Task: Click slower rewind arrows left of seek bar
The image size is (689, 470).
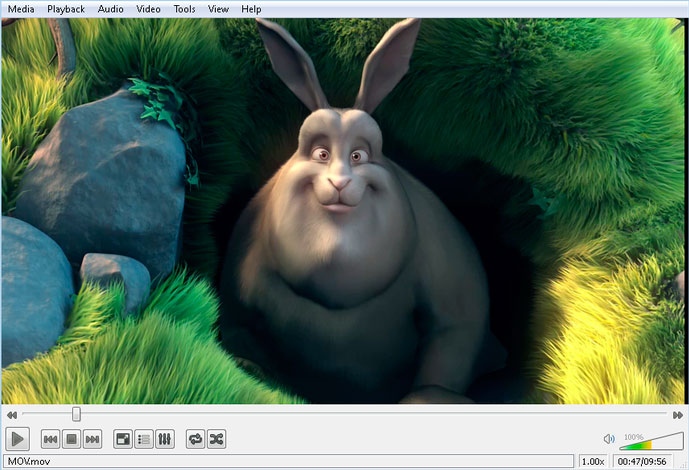Action: point(12,415)
